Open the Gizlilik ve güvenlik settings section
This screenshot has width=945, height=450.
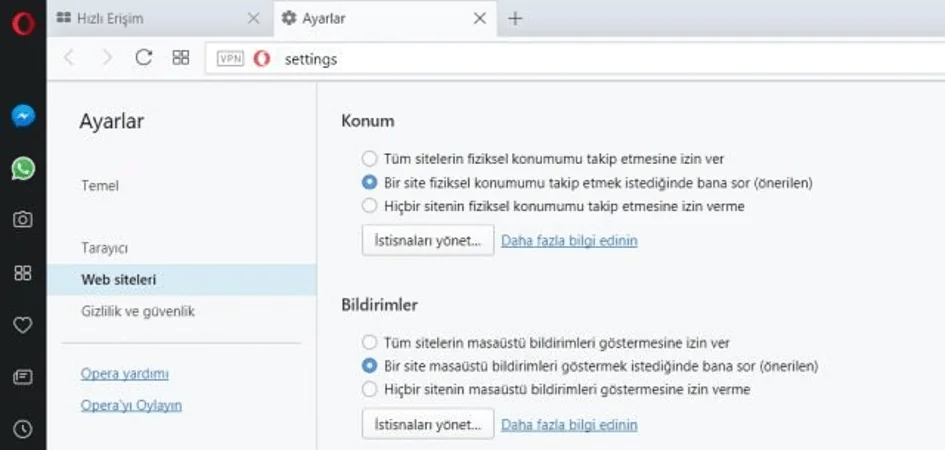pos(138,311)
